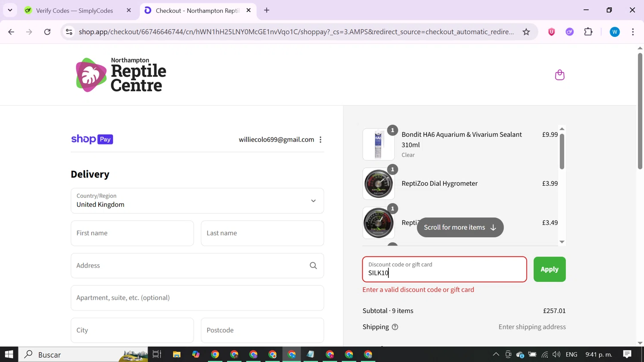Click the cart list scroll down arrow
This screenshot has height=362, width=644.
click(562, 242)
